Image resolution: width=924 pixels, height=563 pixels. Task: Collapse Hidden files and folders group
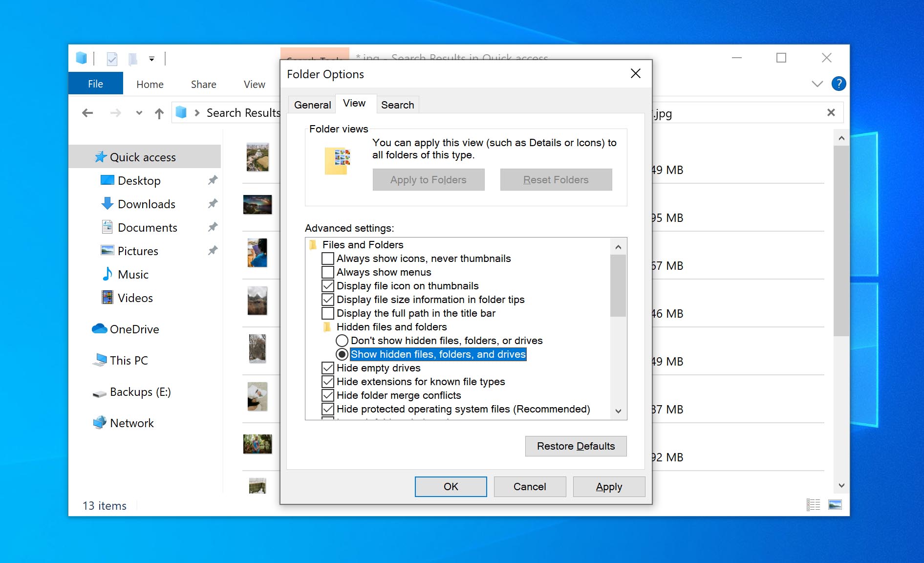tap(327, 326)
